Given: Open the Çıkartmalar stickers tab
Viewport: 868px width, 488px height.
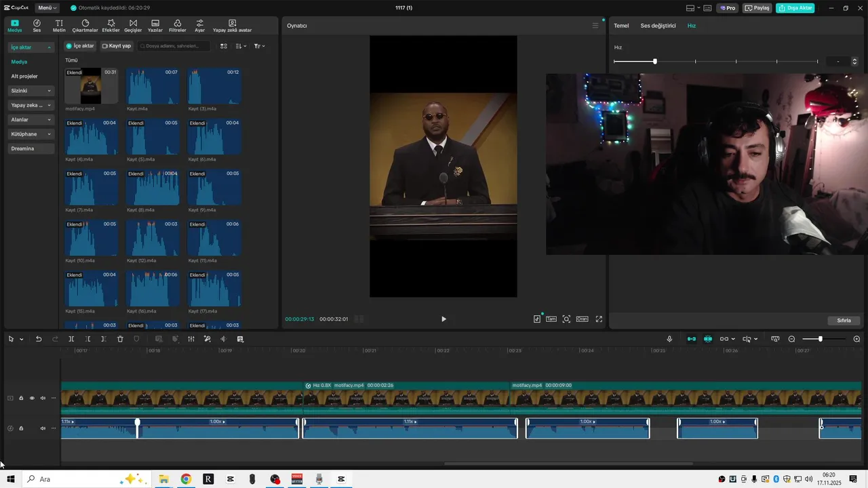Looking at the screenshot, I should [x=85, y=26].
